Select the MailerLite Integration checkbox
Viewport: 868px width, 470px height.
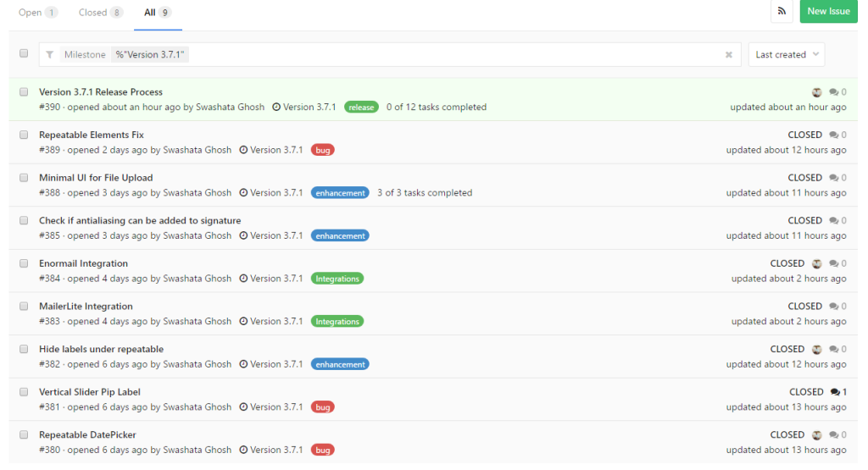coord(24,307)
